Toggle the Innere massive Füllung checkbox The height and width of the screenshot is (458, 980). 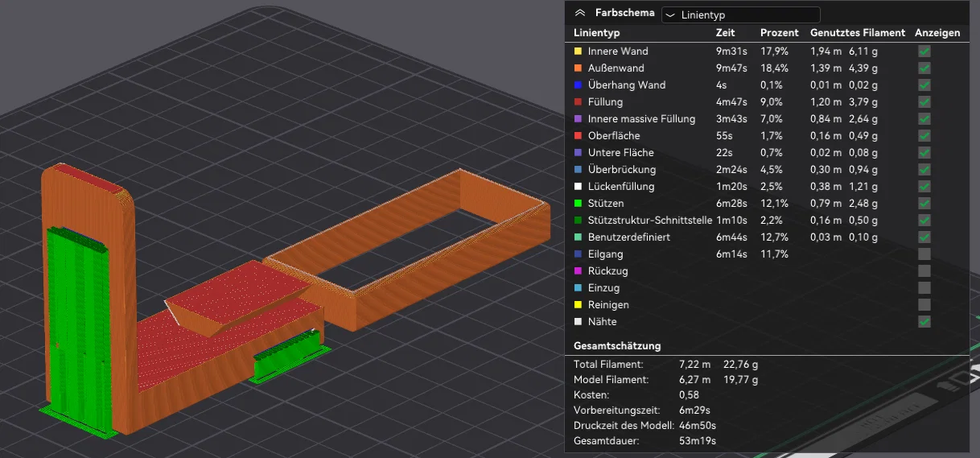pyautogui.click(x=924, y=118)
